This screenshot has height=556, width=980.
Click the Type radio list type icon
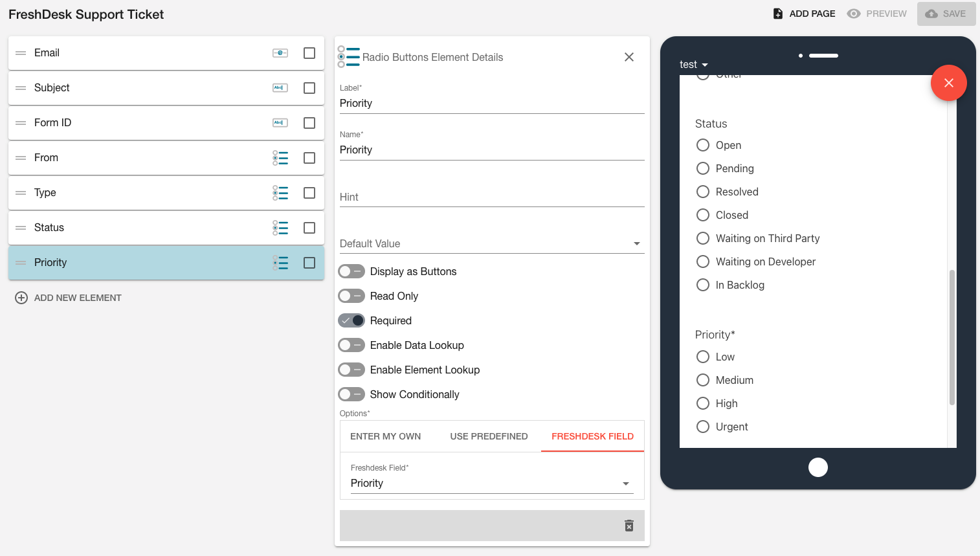[280, 193]
